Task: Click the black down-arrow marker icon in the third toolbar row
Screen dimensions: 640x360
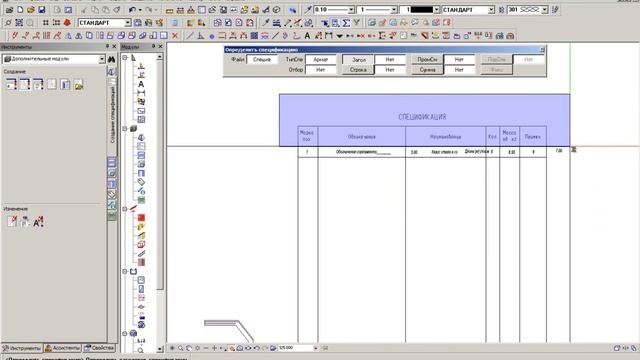Action: click(339, 36)
